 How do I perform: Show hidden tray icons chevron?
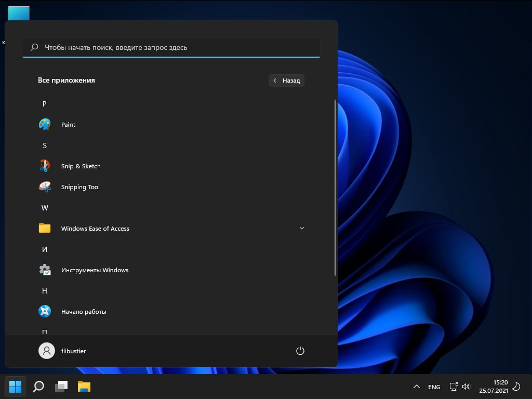point(417,387)
